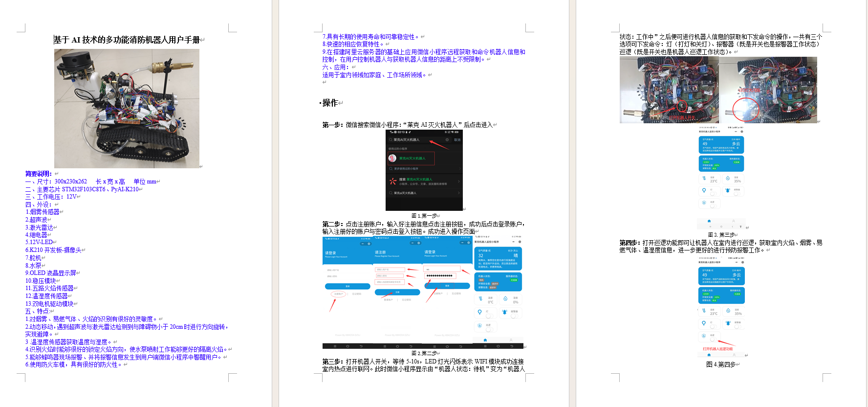Click the 第二步 paragraph about 注册账户

tap(423, 227)
